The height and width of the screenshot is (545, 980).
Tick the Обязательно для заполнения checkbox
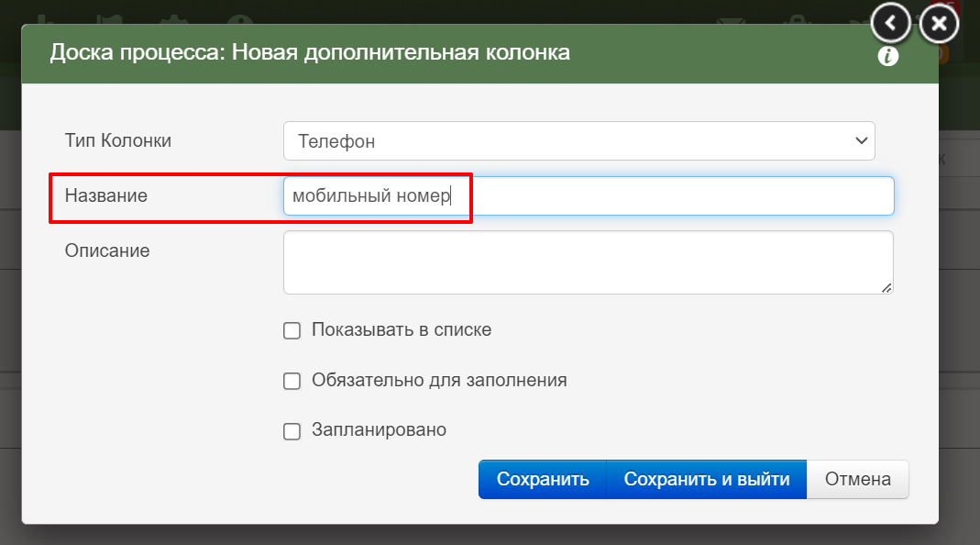coord(292,381)
